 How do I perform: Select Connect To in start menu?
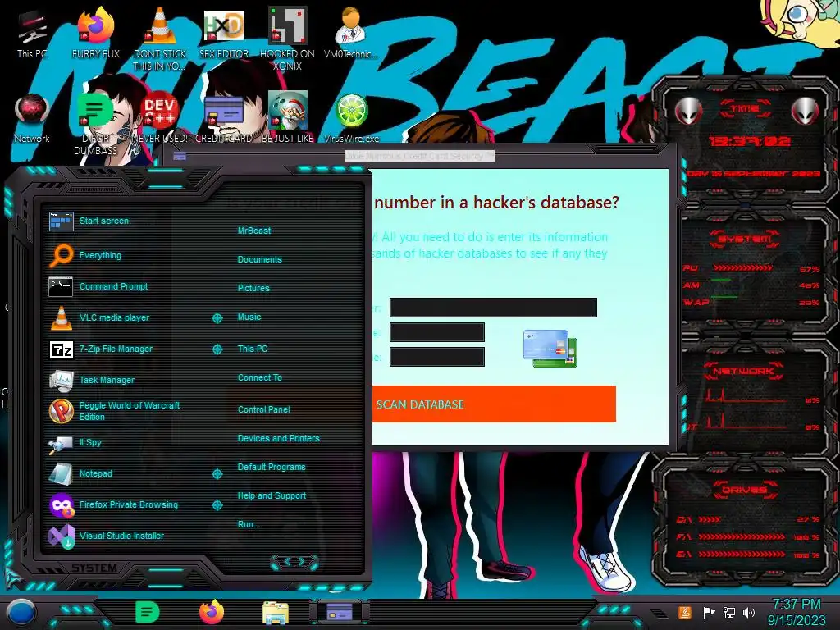[260, 377]
